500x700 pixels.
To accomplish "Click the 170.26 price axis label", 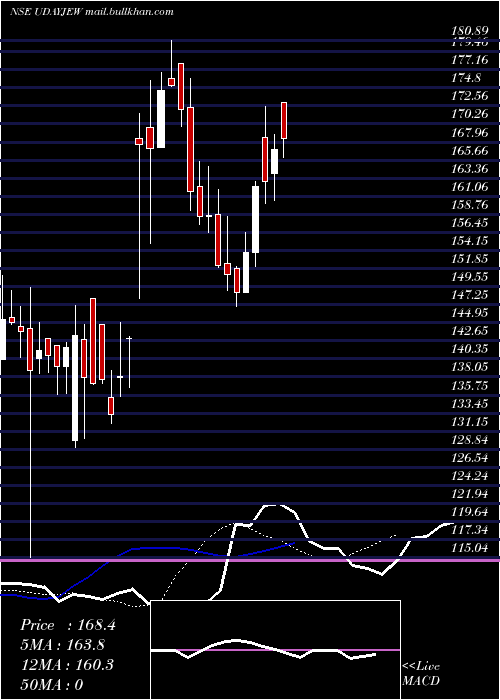I will tap(469, 114).
